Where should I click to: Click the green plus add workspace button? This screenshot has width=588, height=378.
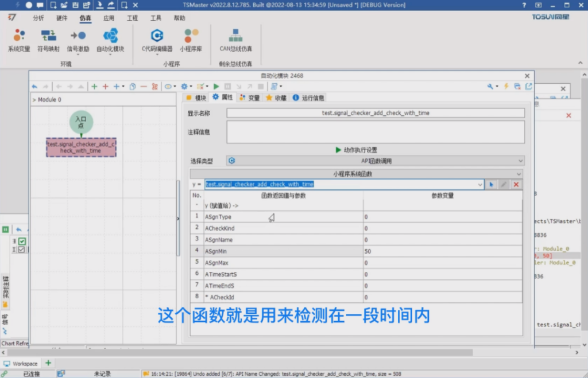[48, 363]
